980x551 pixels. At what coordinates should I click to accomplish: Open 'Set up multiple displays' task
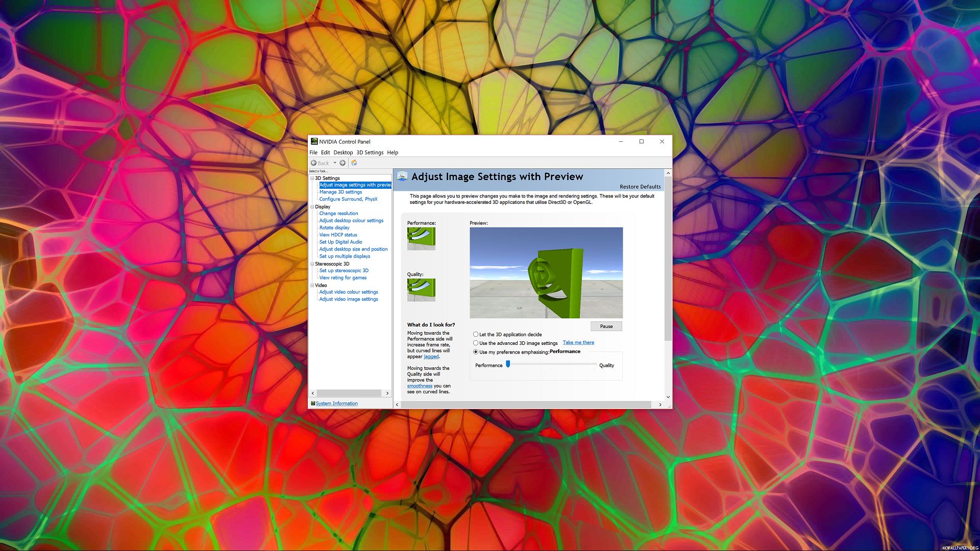[345, 257]
